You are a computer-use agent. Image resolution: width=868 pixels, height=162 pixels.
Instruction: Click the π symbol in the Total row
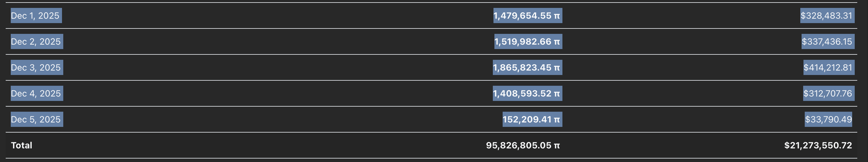click(557, 146)
